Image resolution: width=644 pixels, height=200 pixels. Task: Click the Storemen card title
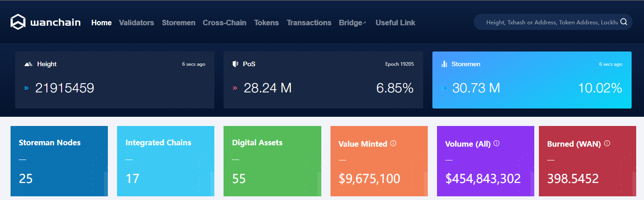click(x=466, y=64)
